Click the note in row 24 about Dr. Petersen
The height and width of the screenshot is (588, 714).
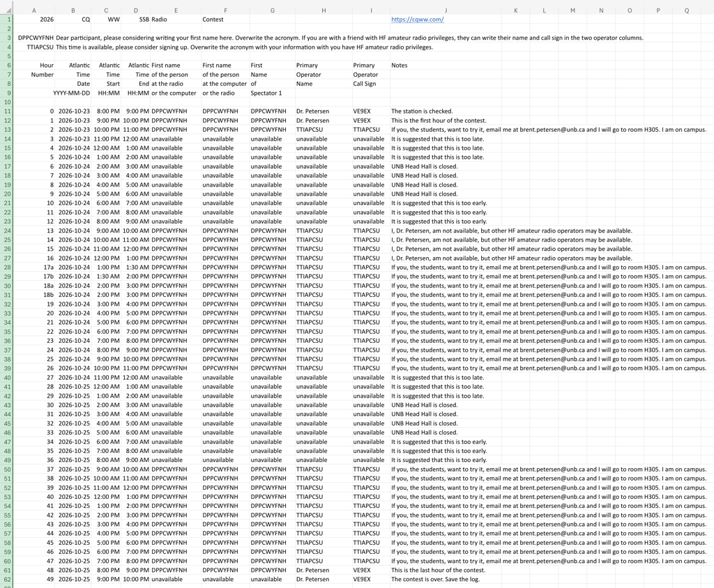[511, 231]
